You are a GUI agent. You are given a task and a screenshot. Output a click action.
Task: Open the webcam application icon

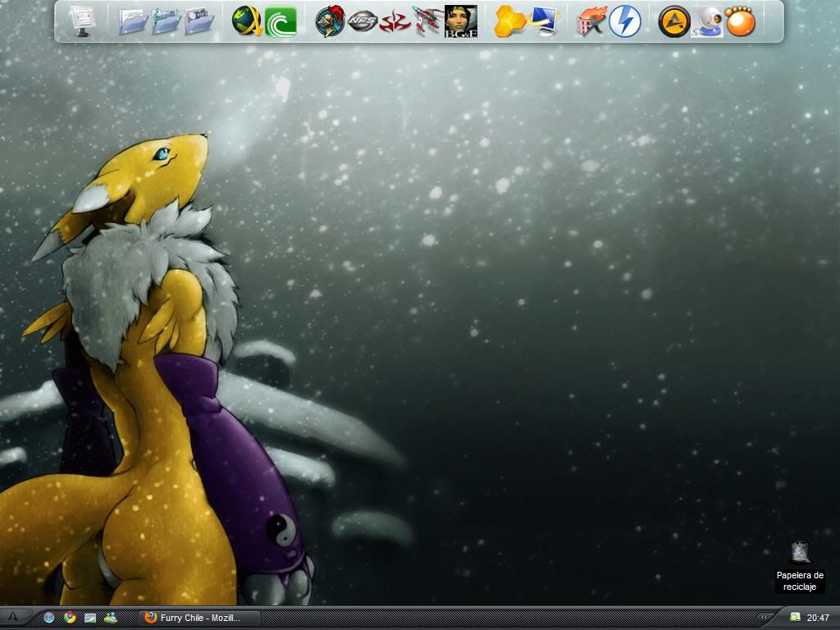(707, 21)
